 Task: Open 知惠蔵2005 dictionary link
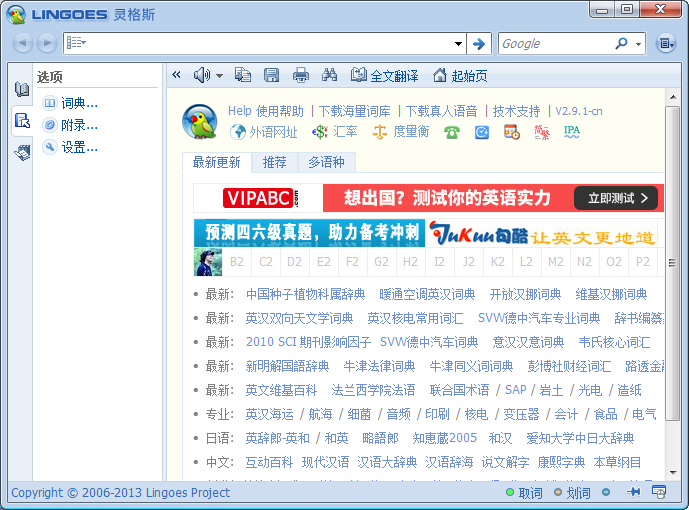point(444,438)
